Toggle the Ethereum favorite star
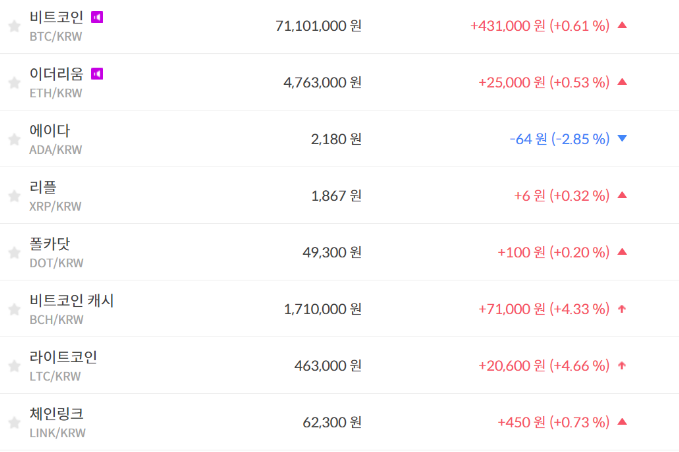 14,83
